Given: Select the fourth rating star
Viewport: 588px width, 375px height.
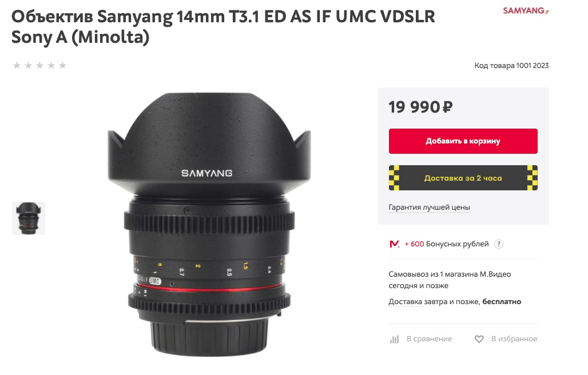Looking at the screenshot, I should tap(51, 66).
